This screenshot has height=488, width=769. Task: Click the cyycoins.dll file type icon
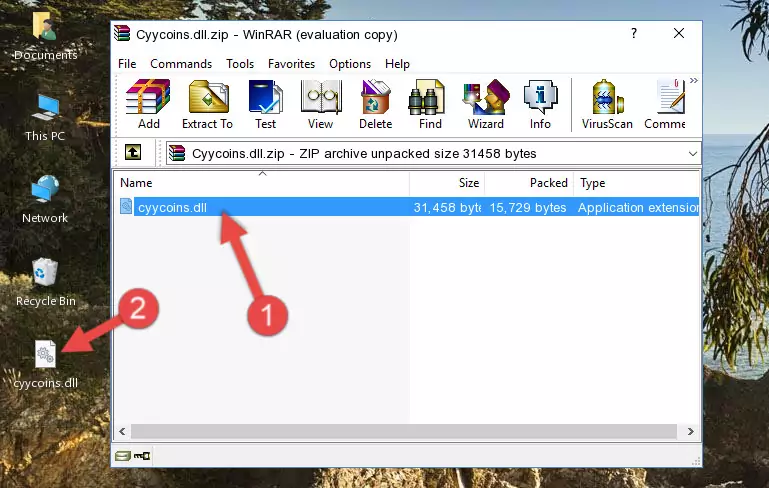126,207
